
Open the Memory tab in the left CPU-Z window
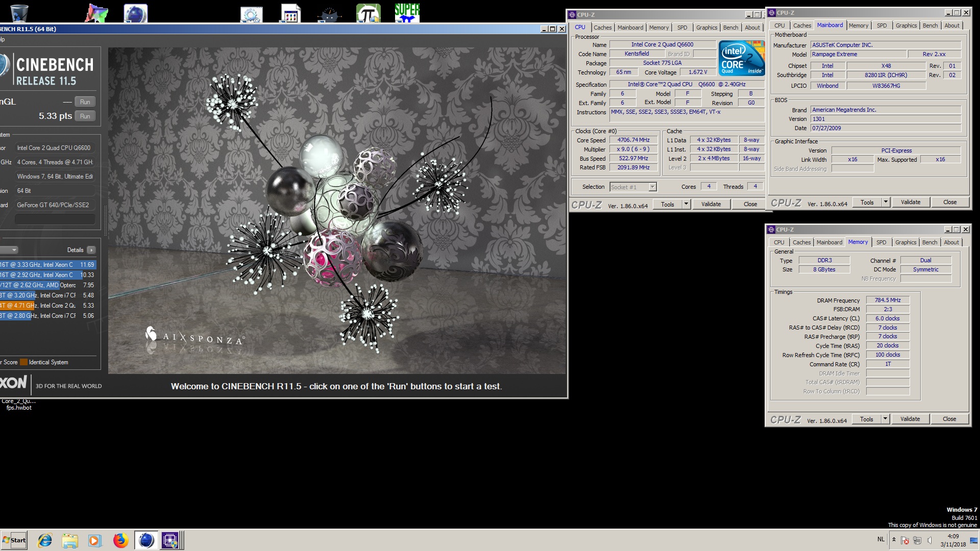pyautogui.click(x=658, y=28)
